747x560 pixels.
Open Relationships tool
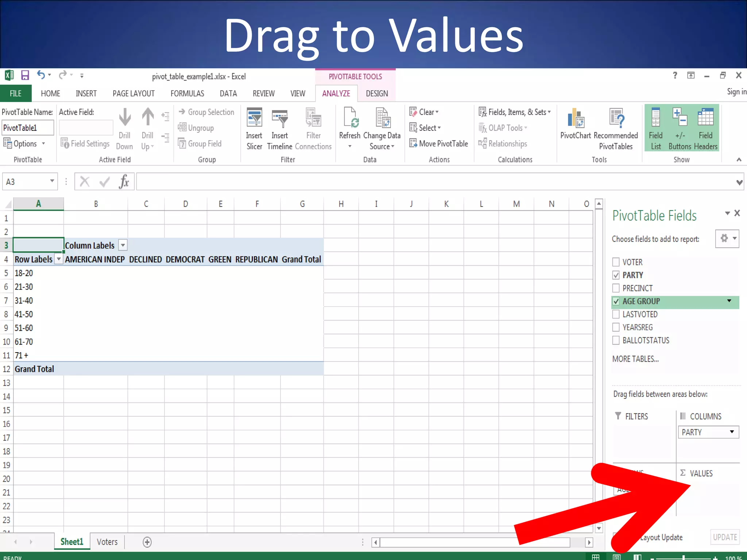[503, 144]
